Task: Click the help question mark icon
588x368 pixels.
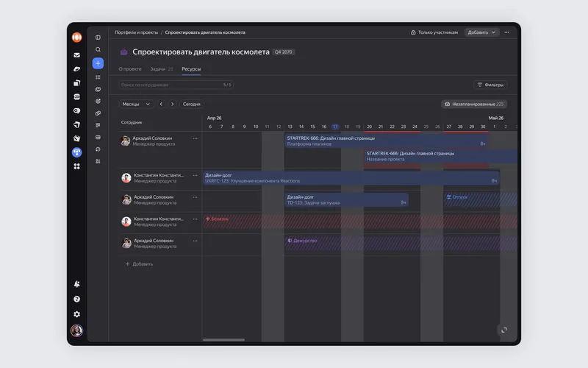Action: 77,299
